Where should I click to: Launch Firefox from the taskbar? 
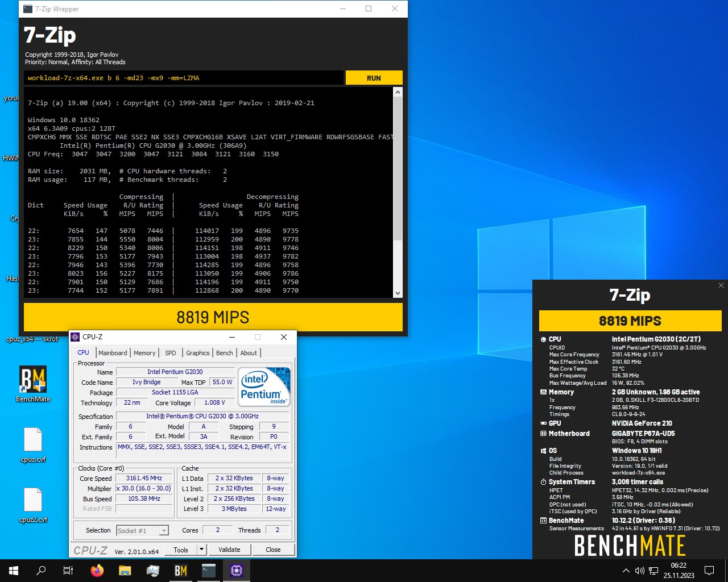pos(97,571)
